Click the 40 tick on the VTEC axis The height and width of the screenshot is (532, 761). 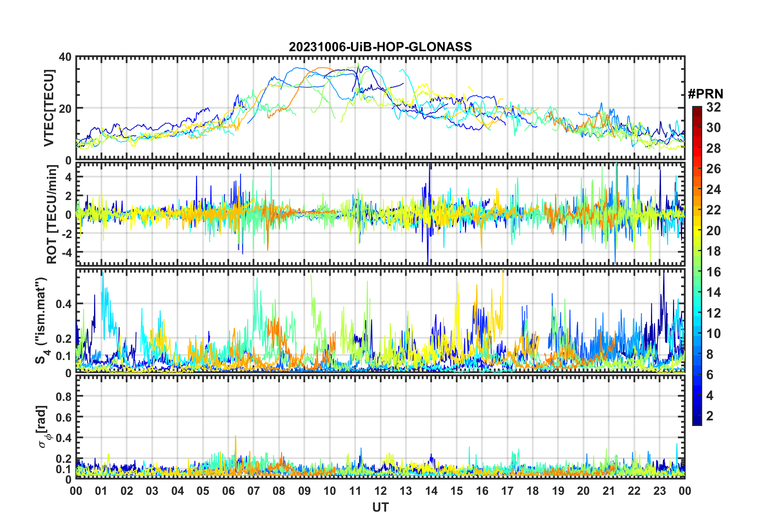[x=65, y=57]
